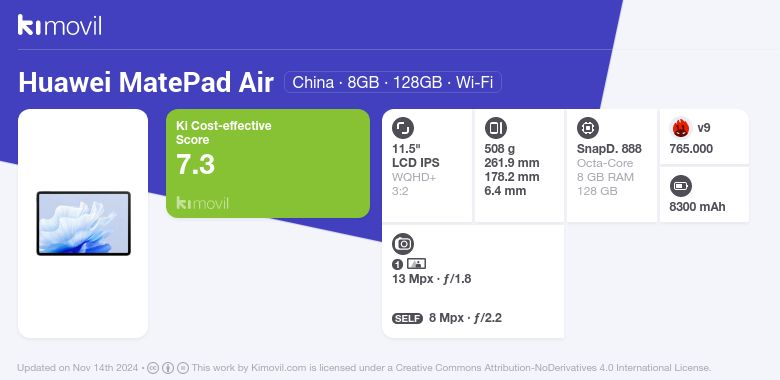Click the 765.000 AnTuTu score

[x=691, y=149]
